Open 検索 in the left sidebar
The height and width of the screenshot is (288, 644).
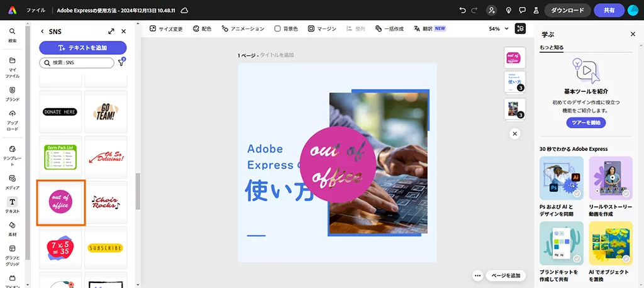point(13,35)
